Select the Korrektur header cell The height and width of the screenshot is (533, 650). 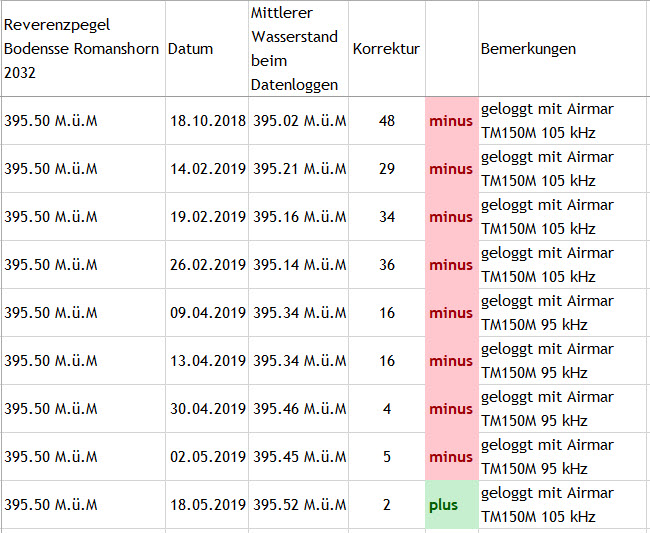tap(386, 49)
